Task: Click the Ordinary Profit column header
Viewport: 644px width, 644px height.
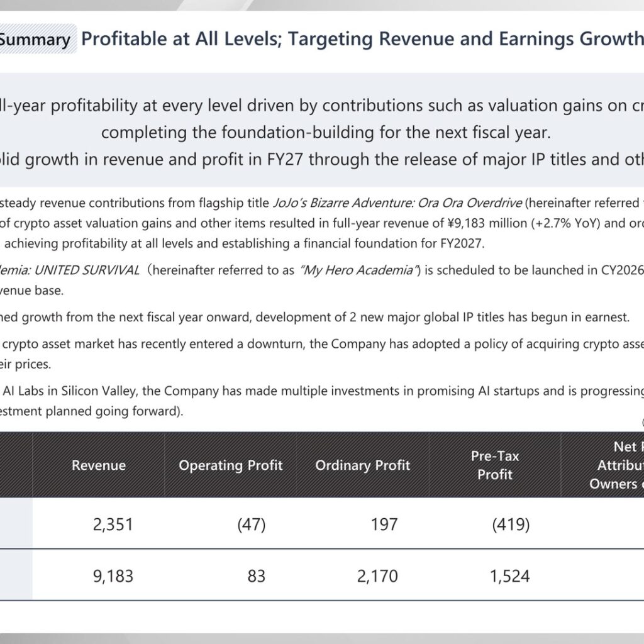Action: tap(363, 465)
